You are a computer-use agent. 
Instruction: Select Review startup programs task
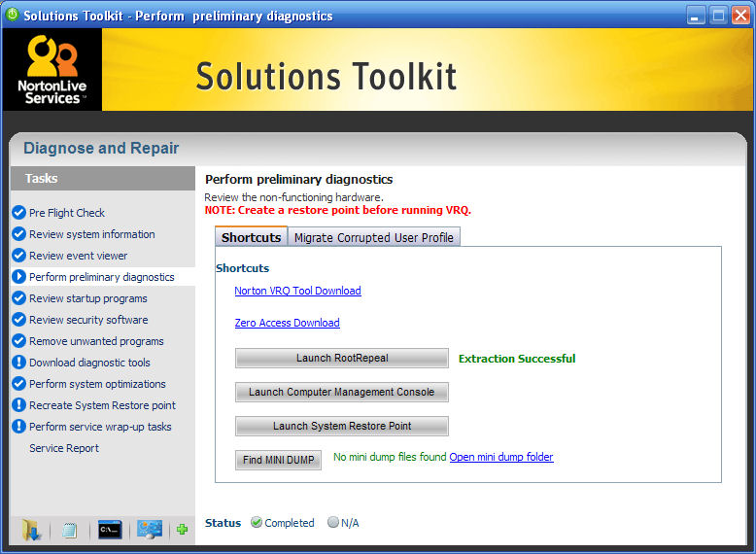(88, 298)
